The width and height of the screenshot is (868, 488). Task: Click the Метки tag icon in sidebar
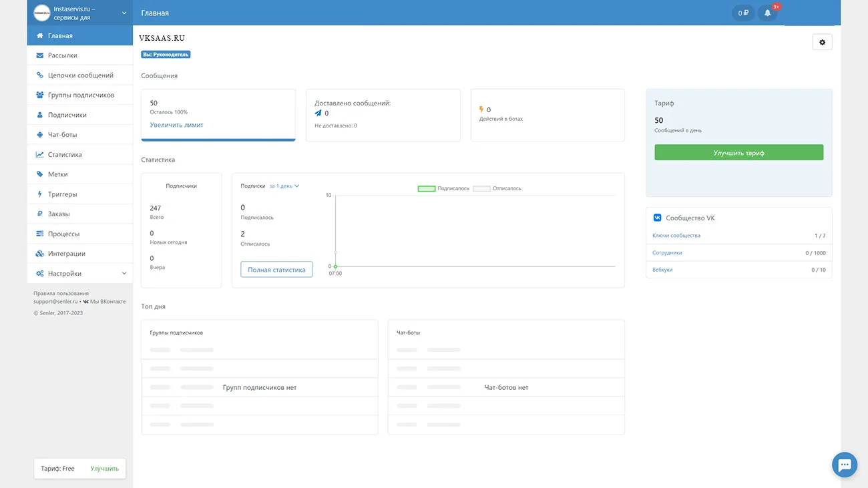pyautogui.click(x=40, y=174)
